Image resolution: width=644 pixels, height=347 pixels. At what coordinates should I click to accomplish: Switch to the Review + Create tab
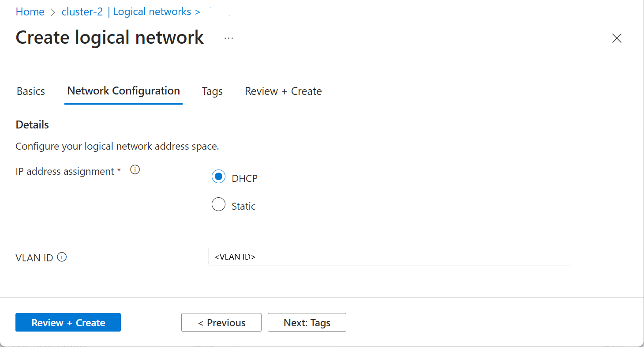283,91
